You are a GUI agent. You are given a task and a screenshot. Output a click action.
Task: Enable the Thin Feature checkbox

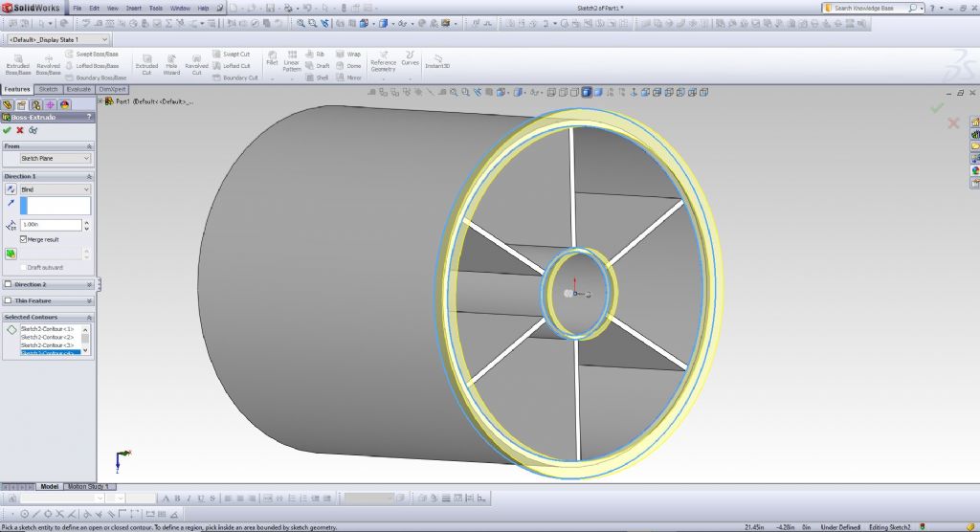coord(8,300)
